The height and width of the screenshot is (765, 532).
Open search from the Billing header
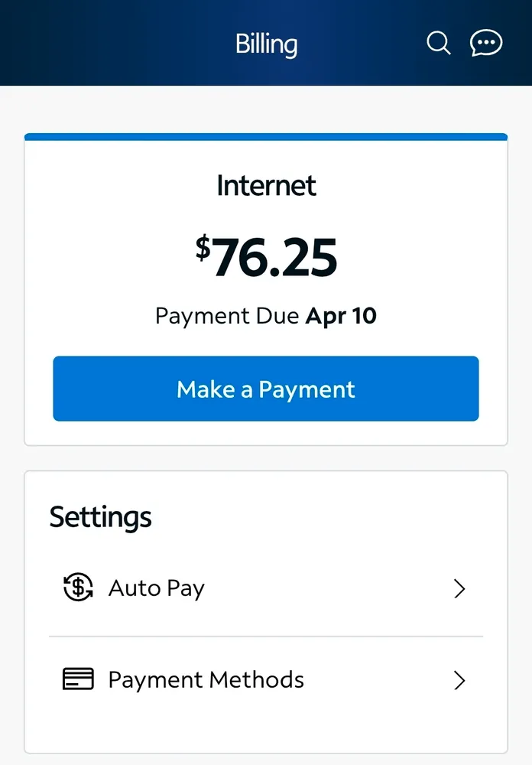coord(439,43)
